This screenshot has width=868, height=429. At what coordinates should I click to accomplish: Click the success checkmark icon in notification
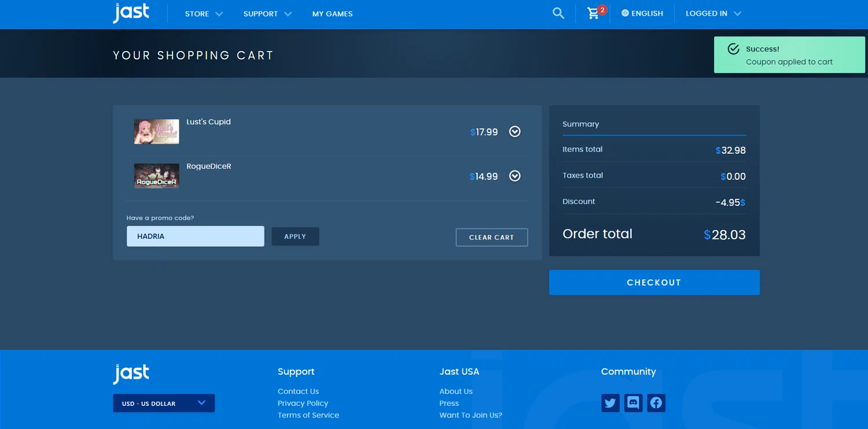click(733, 49)
